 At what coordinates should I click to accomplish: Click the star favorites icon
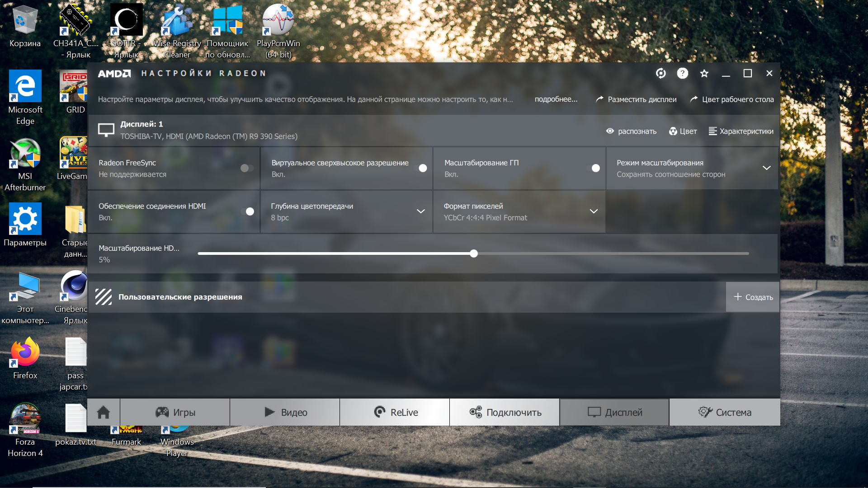(x=704, y=73)
